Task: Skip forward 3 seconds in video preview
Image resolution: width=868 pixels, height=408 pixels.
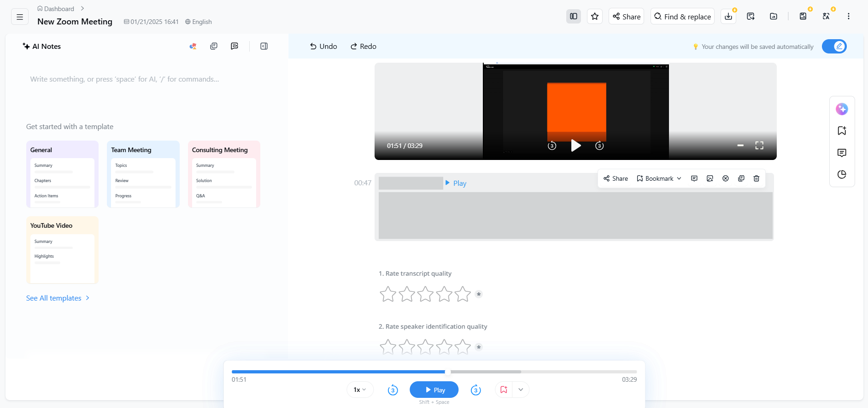Action: coord(599,146)
